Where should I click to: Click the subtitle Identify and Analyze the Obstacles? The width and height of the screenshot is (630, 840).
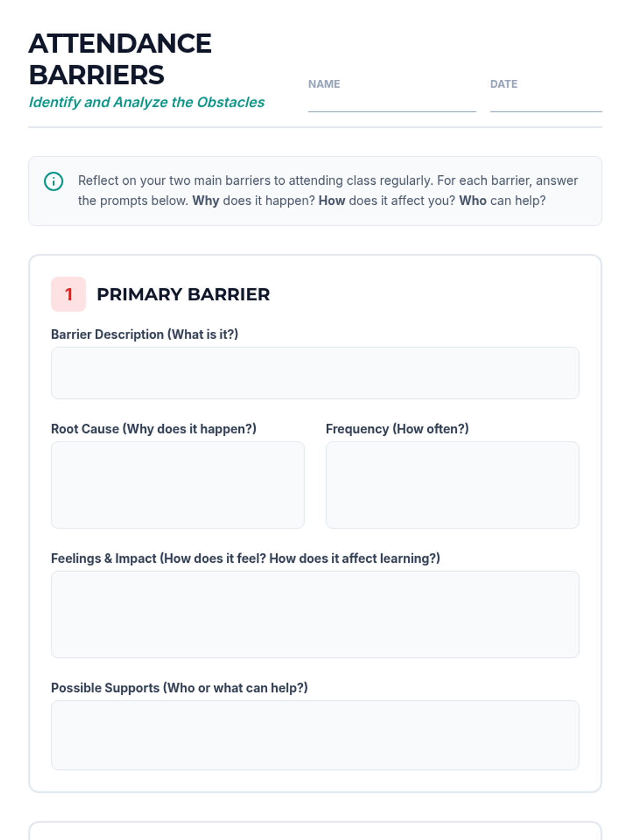[x=146, y=102]
